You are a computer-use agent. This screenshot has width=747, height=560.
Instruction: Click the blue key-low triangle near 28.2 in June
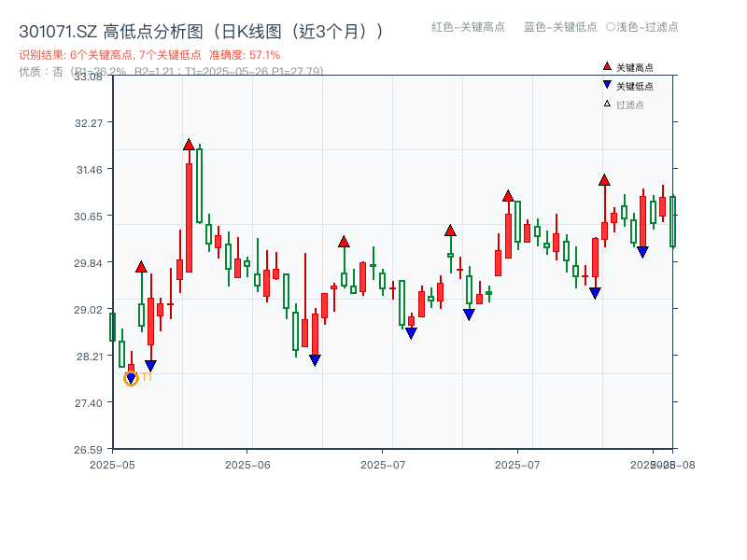[315, 357]
